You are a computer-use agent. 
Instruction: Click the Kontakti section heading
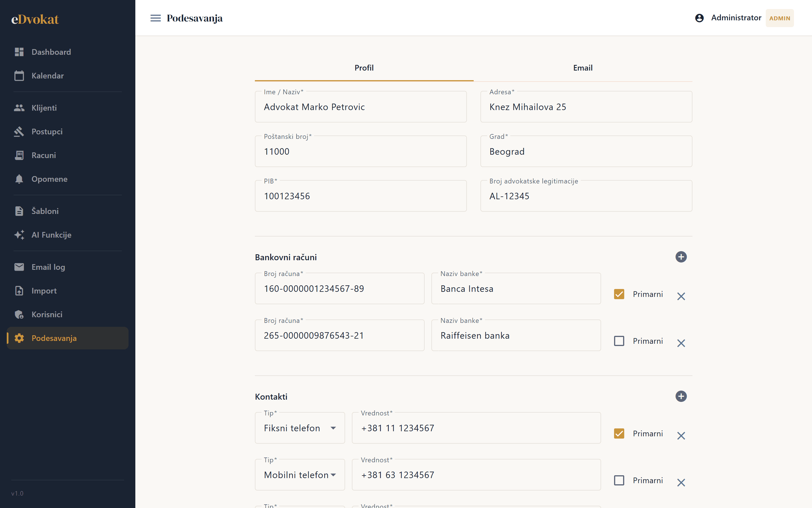coord(271,397)
